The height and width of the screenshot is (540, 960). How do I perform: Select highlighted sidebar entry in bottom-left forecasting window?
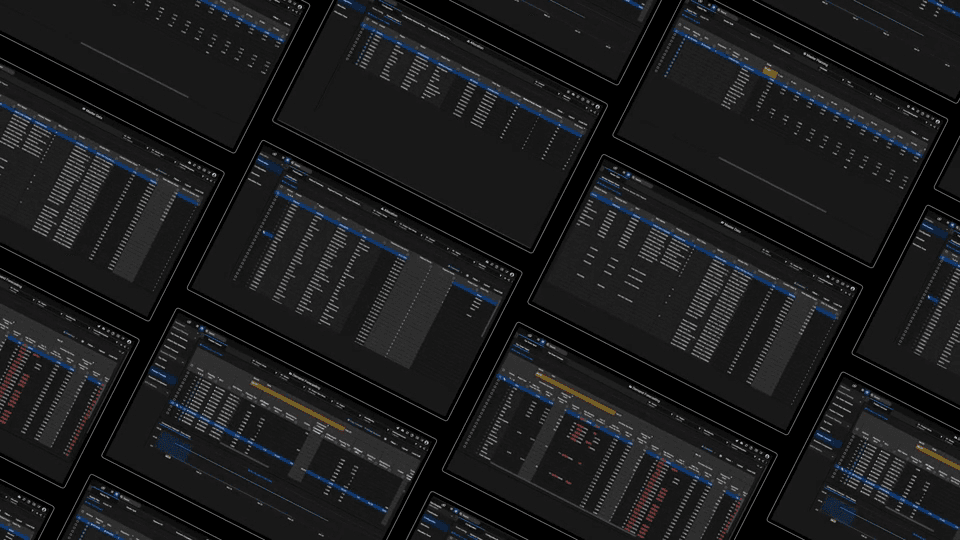[x=158, y=376]
